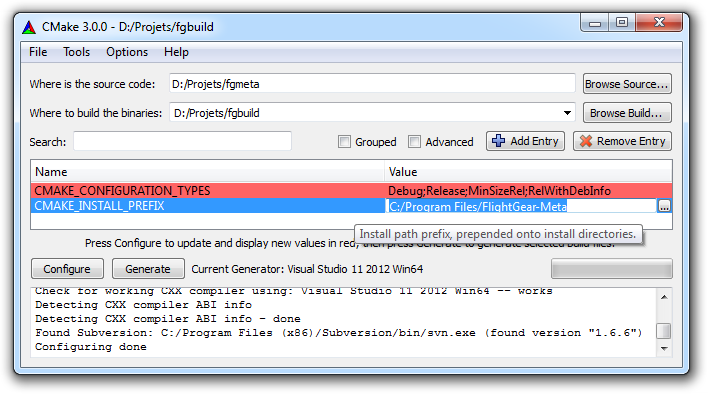Sort by the Value column header
This screenshot has height=394, width=708.
click(528, 172)
